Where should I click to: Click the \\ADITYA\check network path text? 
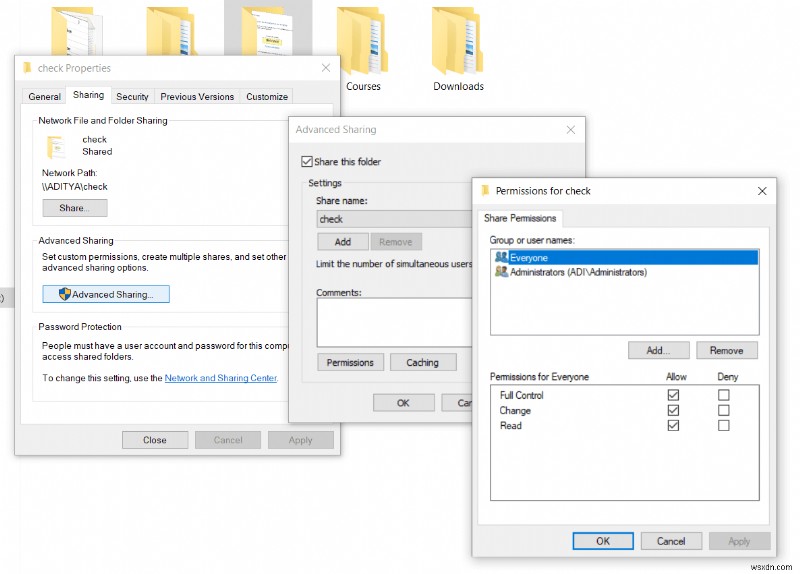click(74, 187)
